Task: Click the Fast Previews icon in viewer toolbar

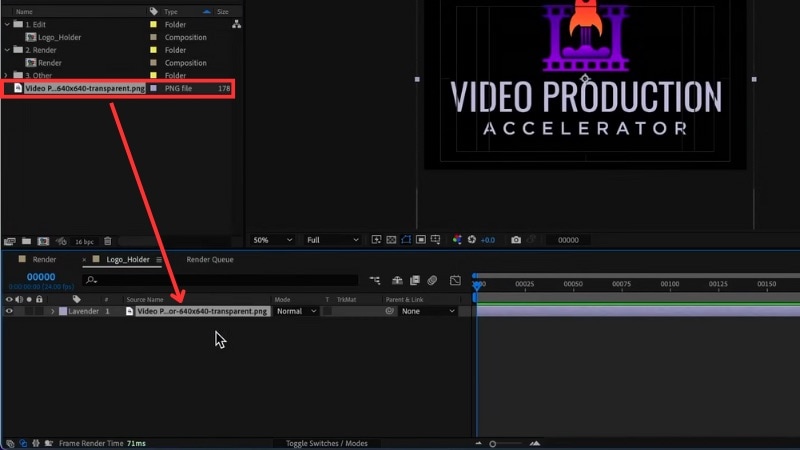Action: (x=376, y=240)
